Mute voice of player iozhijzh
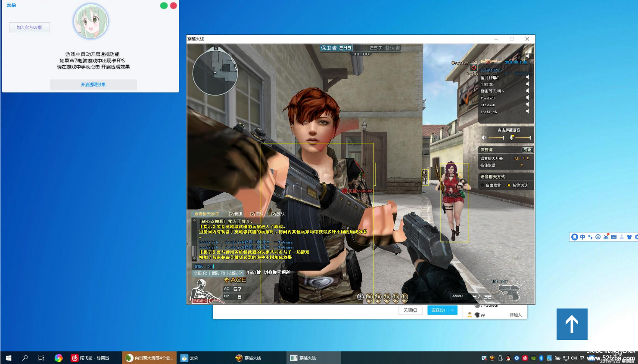638x364 pixels. coord(528,111)
